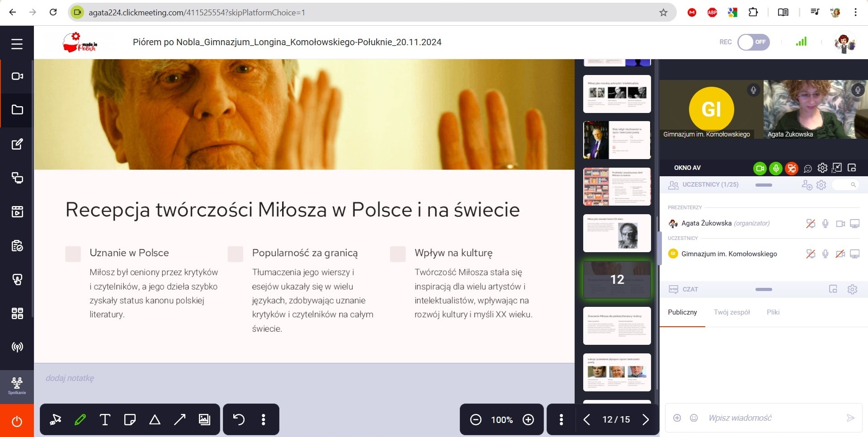
Task: Open more options beside undo button
Action: [x=264, y=420]
